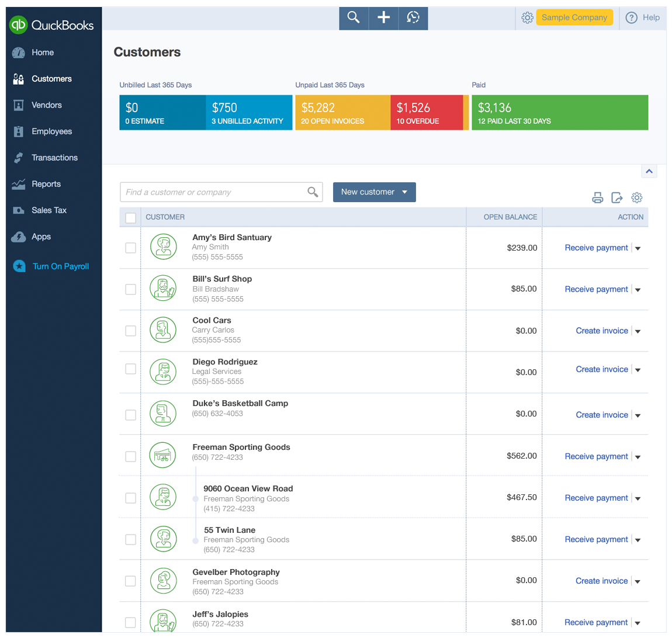The width and height of the screenshot is (672, 638).
Task: Open action dropdown for Freeman Sporting Goods
Action: click(x=638, y=457)
